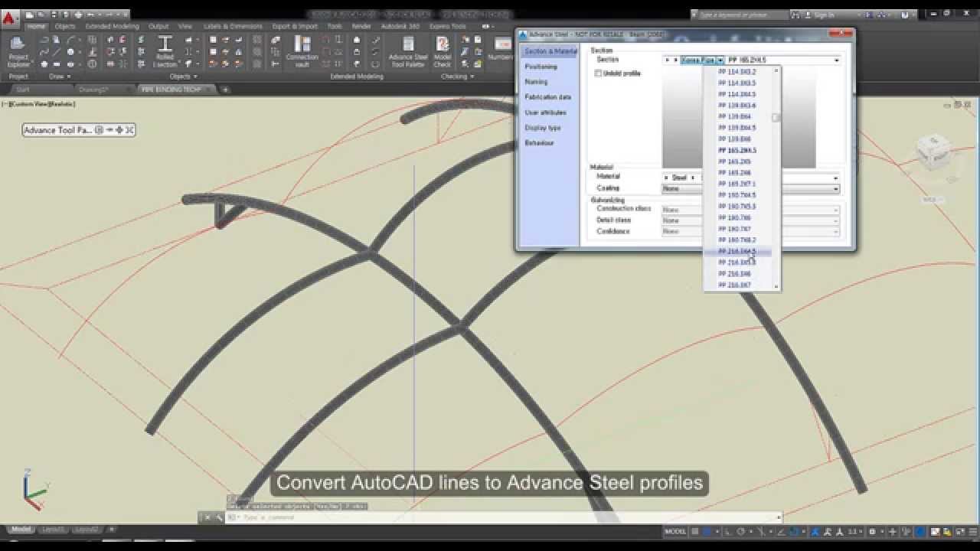Select PP 165.2X5 in the section list

pyautogui.click(x=734, y=161)
